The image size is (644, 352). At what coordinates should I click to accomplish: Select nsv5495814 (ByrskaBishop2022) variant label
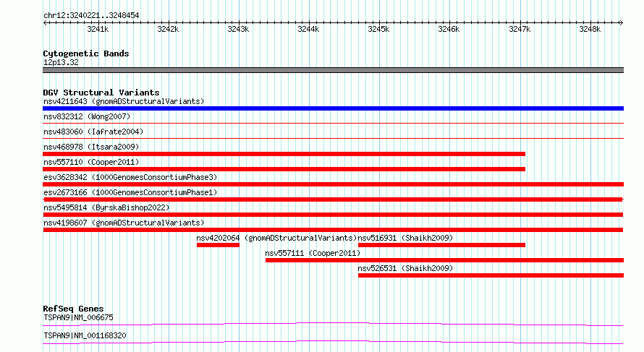pos(106,207)
